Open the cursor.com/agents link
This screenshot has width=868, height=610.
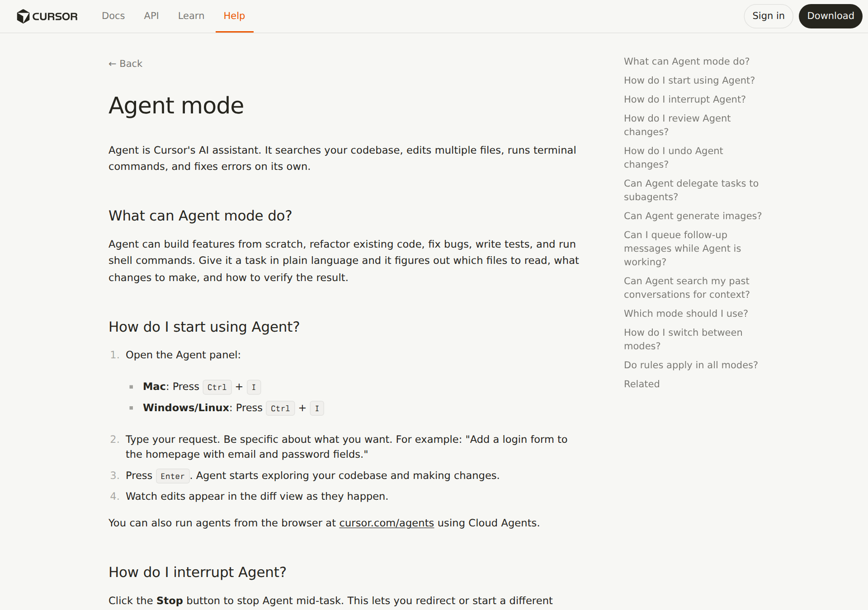[x=387, y=523]
